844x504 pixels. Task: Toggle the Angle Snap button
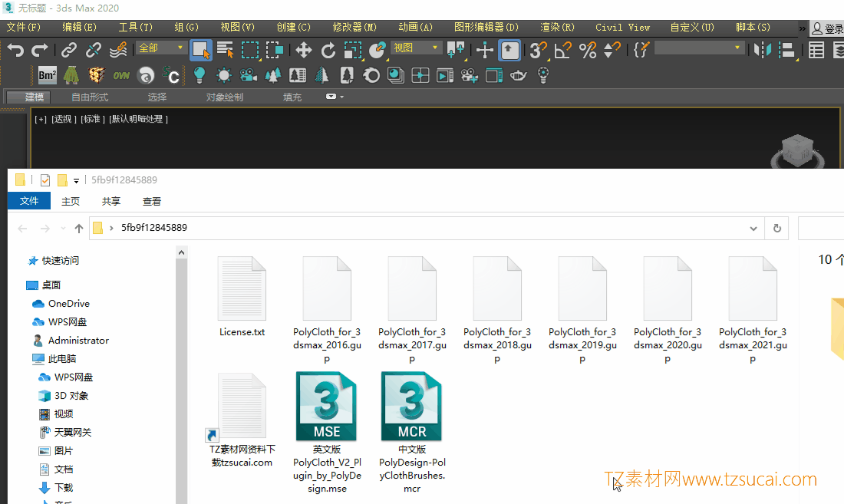click(563, 50)
